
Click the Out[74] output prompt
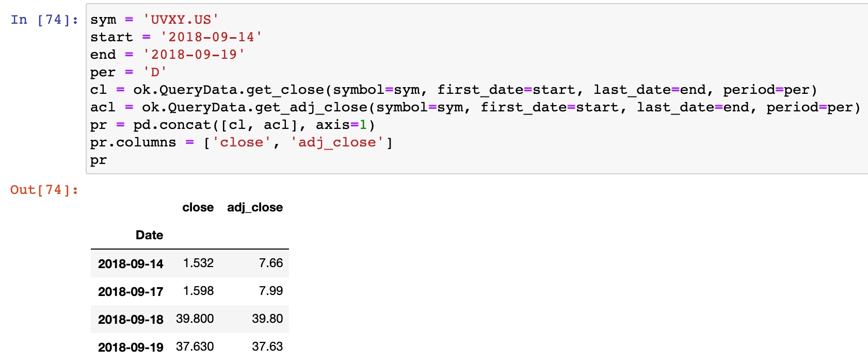pyautogui.click(x=44, y=190)
